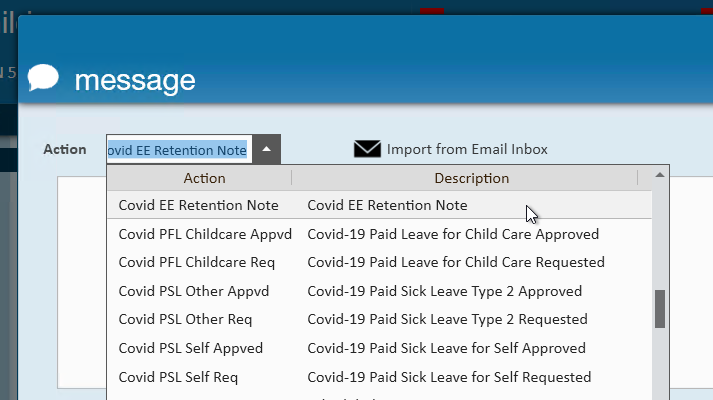Select Covid EE Retention Note option
This screenshot has width=713, height=400.
tap(198, 205)
